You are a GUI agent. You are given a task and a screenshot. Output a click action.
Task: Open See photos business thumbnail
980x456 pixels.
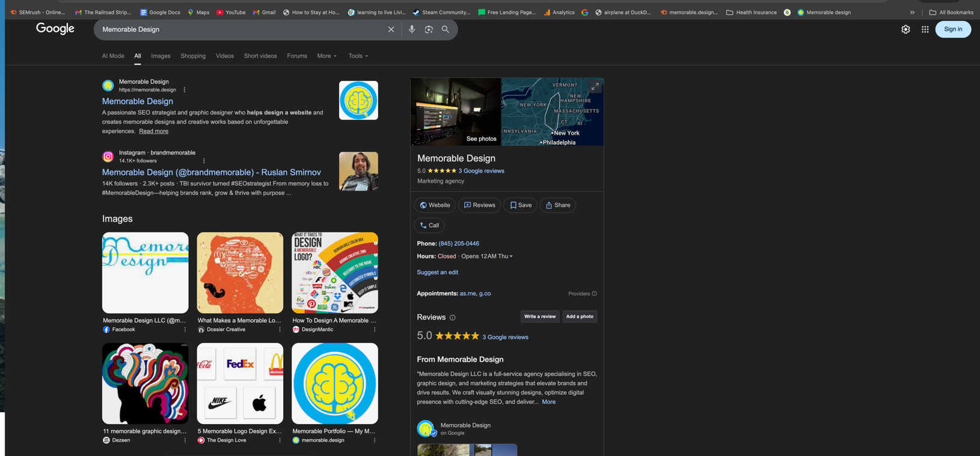pyautogui.click(x=456, y=112)
